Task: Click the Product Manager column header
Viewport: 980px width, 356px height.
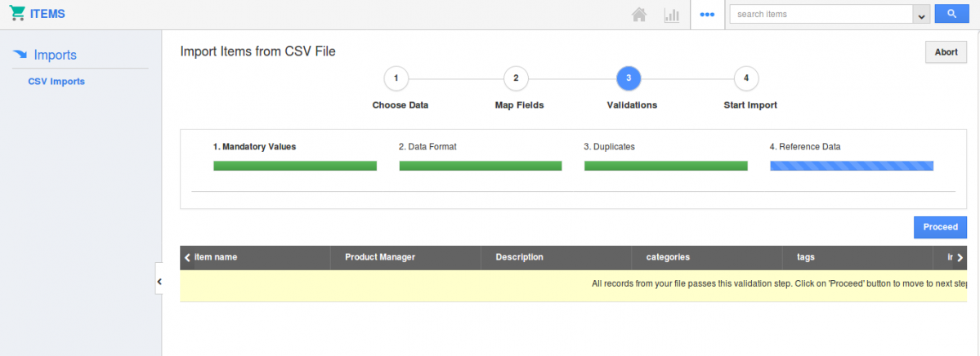Action: [380, 257]
